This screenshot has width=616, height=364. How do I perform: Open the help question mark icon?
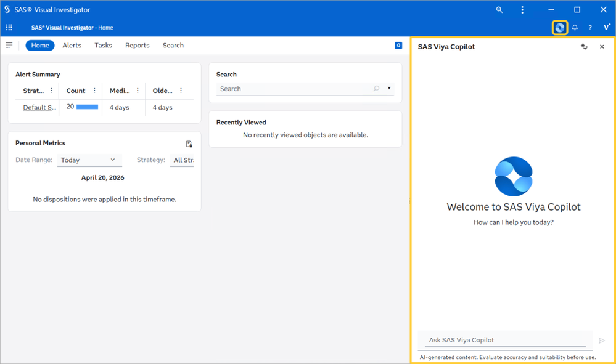[x=589, y=28]
